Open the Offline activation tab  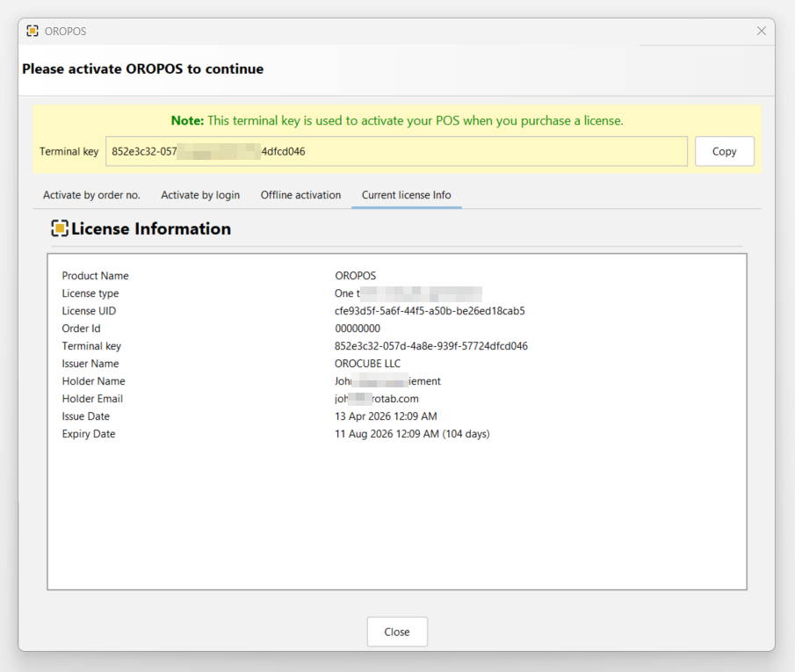[300, 195]
